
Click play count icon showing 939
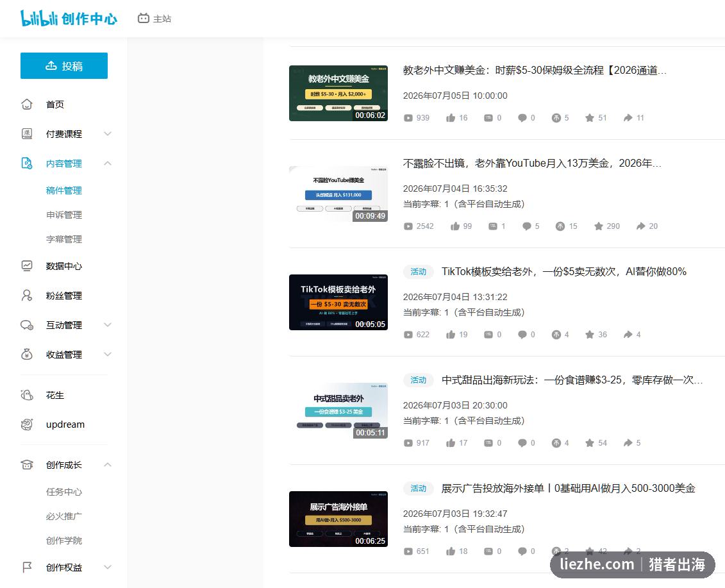(408, 118)
